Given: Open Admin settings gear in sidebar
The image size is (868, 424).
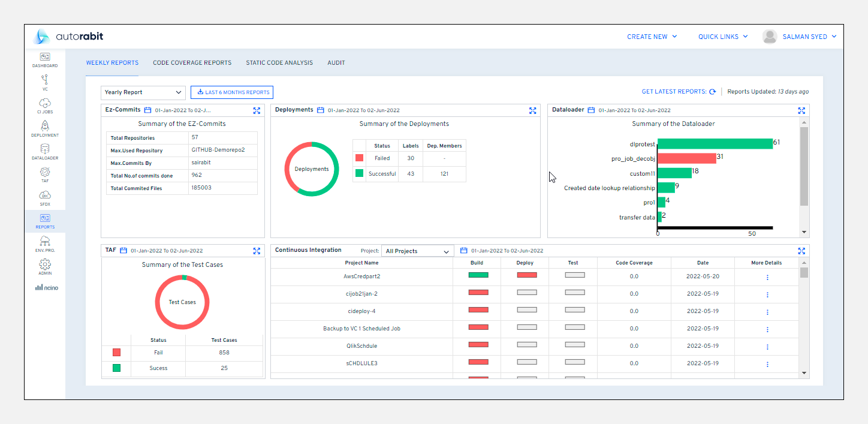Looking at the screenshot, I should point(45,267).
